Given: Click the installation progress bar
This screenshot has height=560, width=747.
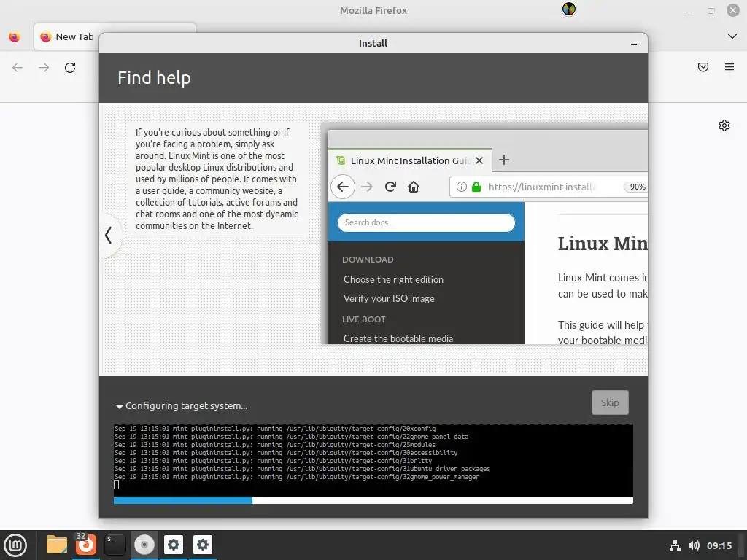Looking at the screenshot, I should click(373, 500).
